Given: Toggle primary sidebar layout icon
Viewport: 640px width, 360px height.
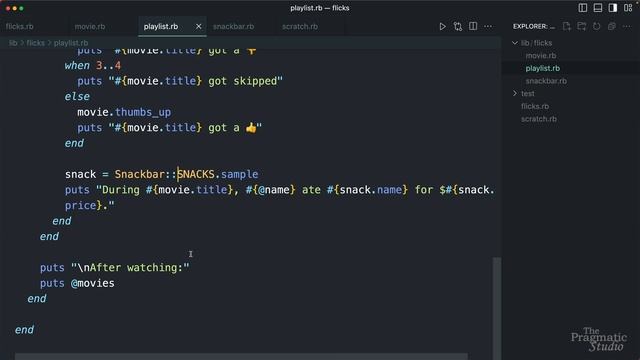Looking at the screenshot, I should coord(583,8).
